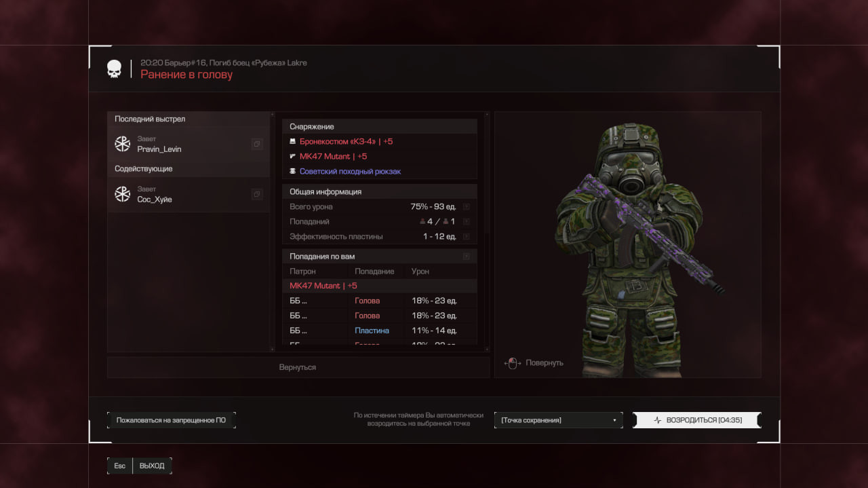Image resolution: width=868 pixels, height=488 pixels.
Task: Click the 1 - 12 ед. plate effectiveness value
Action: pos(439,237)
